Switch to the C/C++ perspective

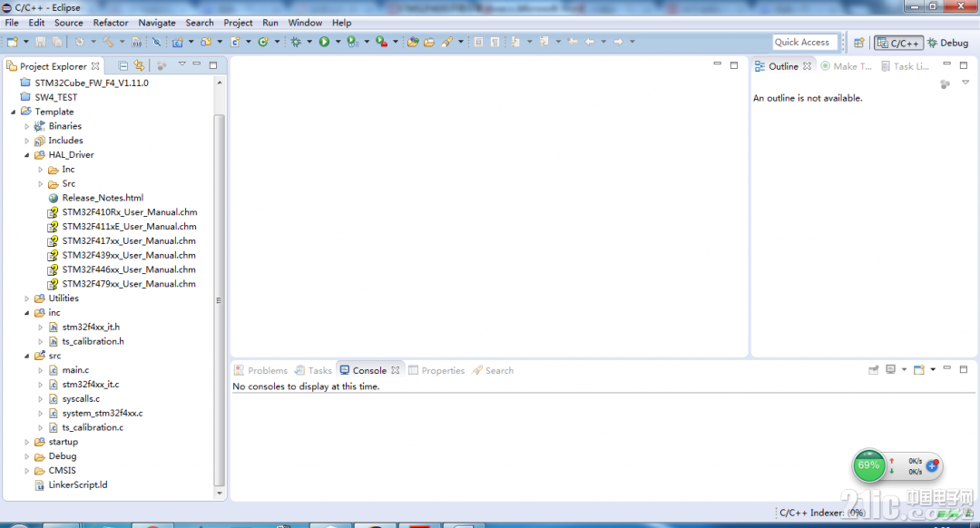[x=898, y=44]
